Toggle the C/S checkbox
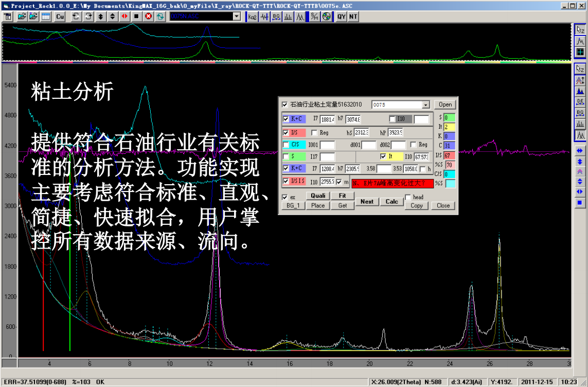Screen dimensions: 588x387 click(286, 145)
